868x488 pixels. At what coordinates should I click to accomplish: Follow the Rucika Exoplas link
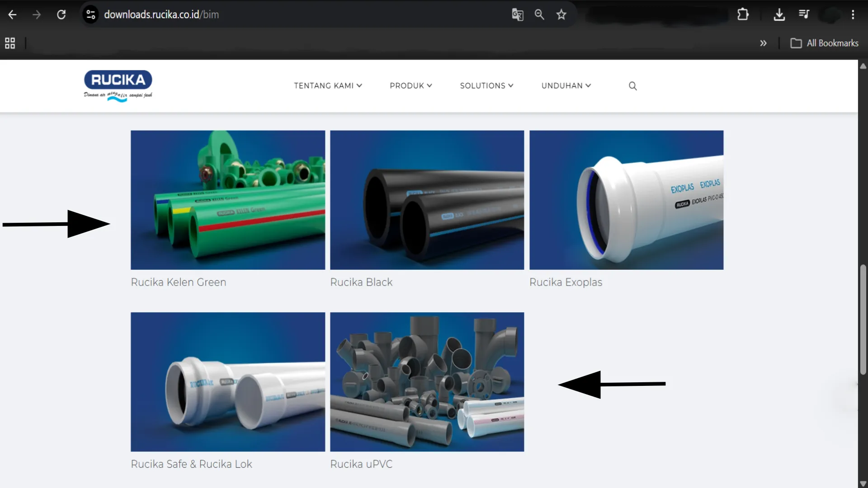(x=566, y=282)
